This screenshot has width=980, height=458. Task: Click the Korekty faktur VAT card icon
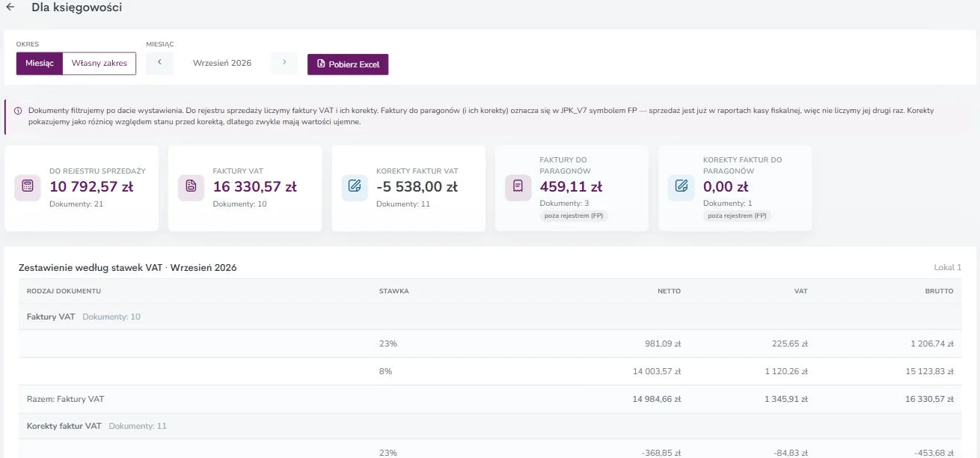355,187
